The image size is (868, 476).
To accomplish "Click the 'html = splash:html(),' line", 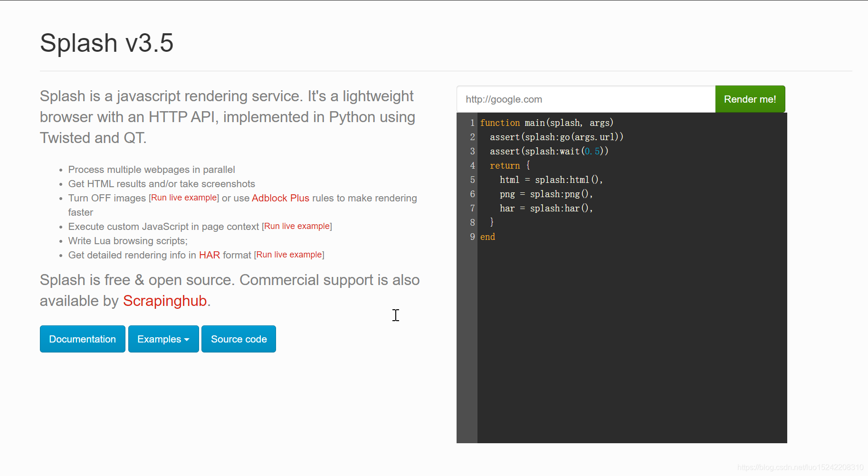I will [551, 180].
